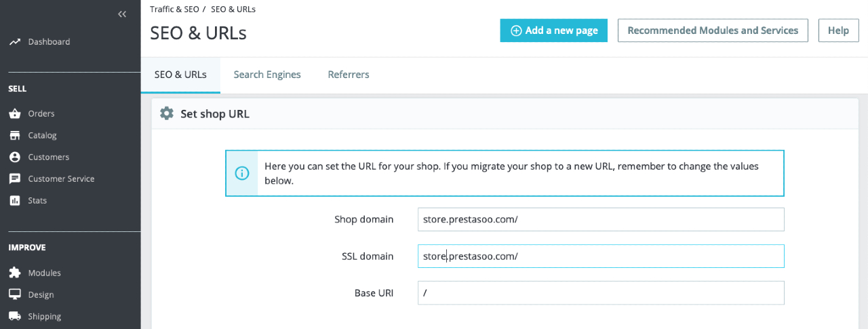The image size is (868, 329).
Task: Collapse the sidebar with the double-chevron icon
Action: point(122,14)
